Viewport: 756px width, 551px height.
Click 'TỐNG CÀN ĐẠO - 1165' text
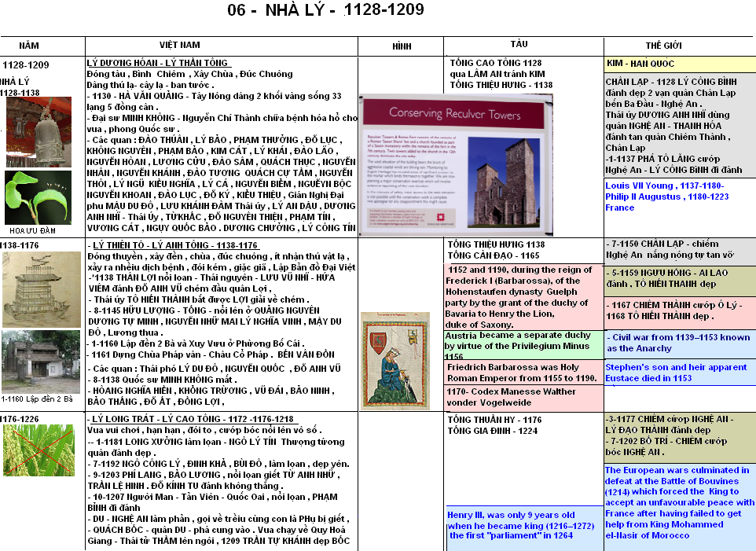click(x=494, y=255)
